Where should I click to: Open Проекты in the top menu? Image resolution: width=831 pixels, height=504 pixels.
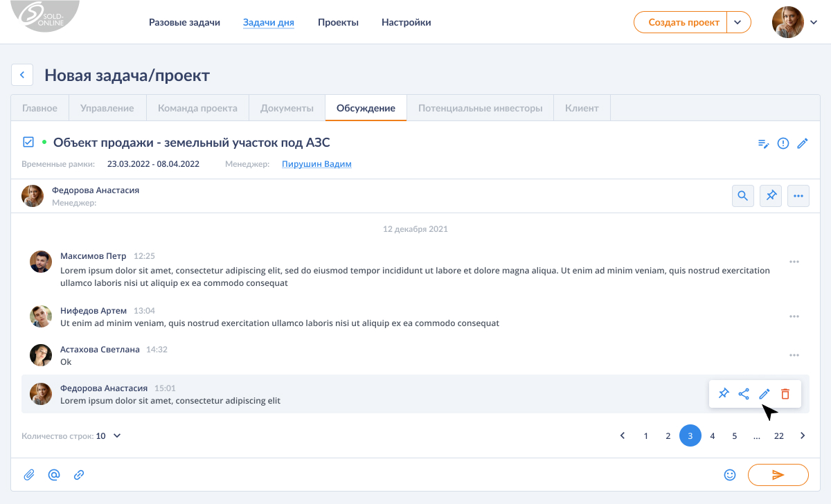[x=338, y=22]
